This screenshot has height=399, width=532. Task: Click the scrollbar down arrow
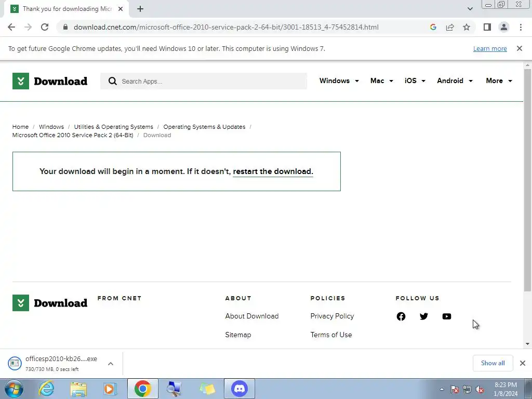tap(527, 344)
